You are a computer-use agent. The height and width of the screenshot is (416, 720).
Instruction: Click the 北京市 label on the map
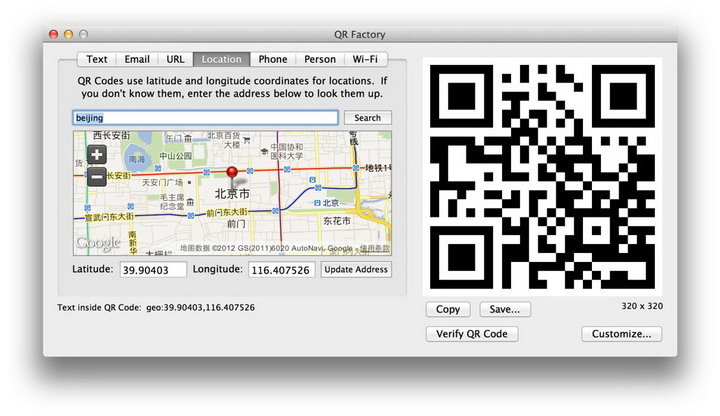(x=232, y=194)
